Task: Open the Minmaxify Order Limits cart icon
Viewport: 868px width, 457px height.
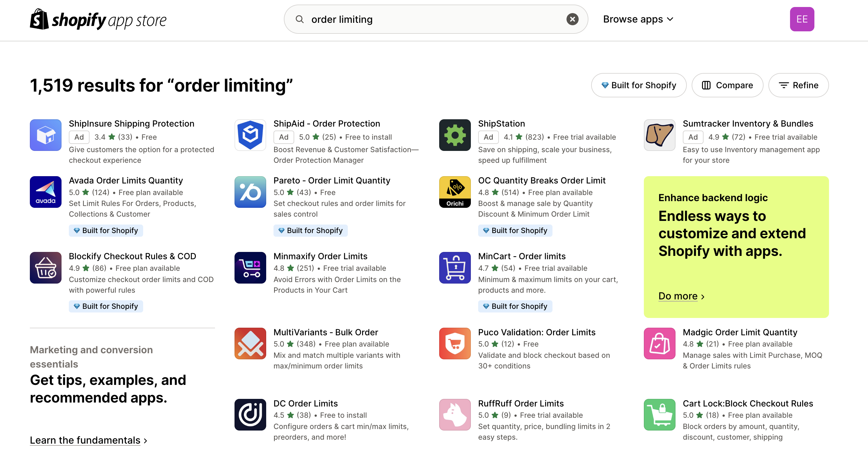Action: pos(250,268)
